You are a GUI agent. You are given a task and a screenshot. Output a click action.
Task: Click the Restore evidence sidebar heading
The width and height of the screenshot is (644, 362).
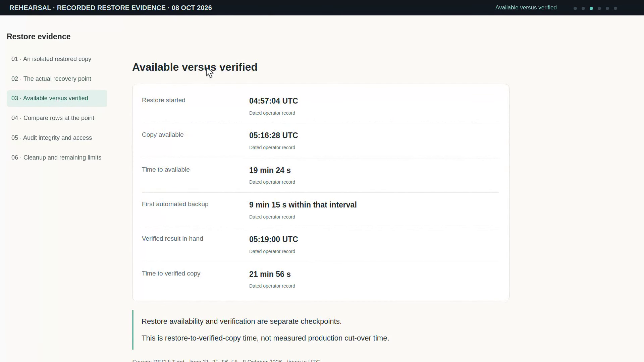(39, 37)
